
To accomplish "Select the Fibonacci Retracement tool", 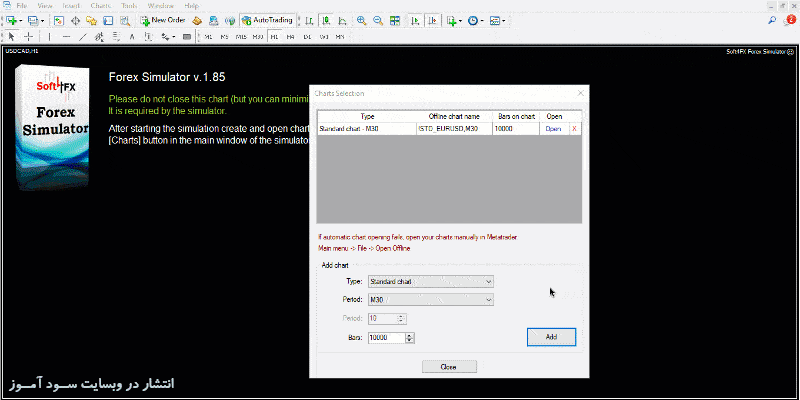I will coord(116,36).
